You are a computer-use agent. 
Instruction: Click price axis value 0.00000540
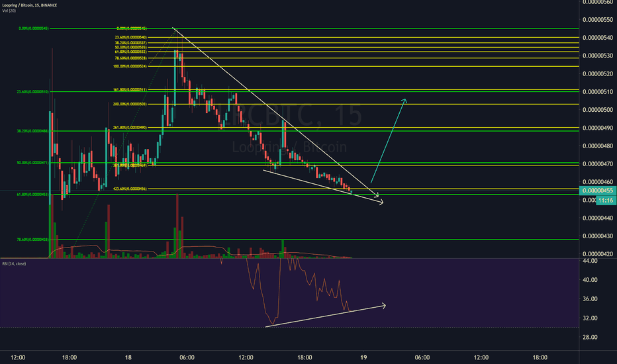pyautogui.click(x=598, y=38)
